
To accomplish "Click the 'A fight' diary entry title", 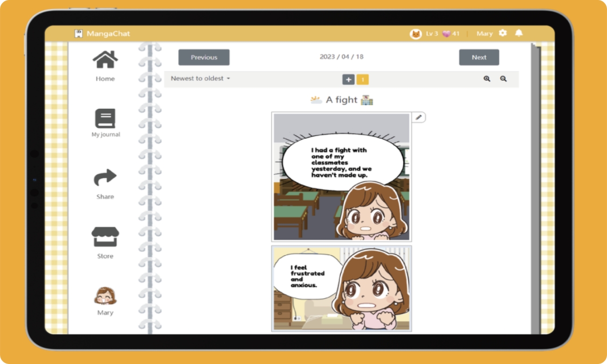I will click(x=341, y=99).
